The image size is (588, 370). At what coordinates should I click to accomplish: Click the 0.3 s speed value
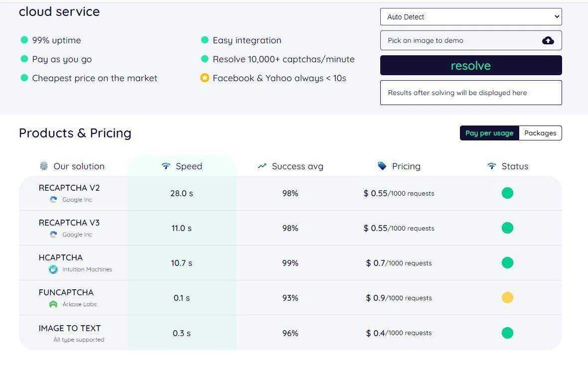[x=181, y=333]
